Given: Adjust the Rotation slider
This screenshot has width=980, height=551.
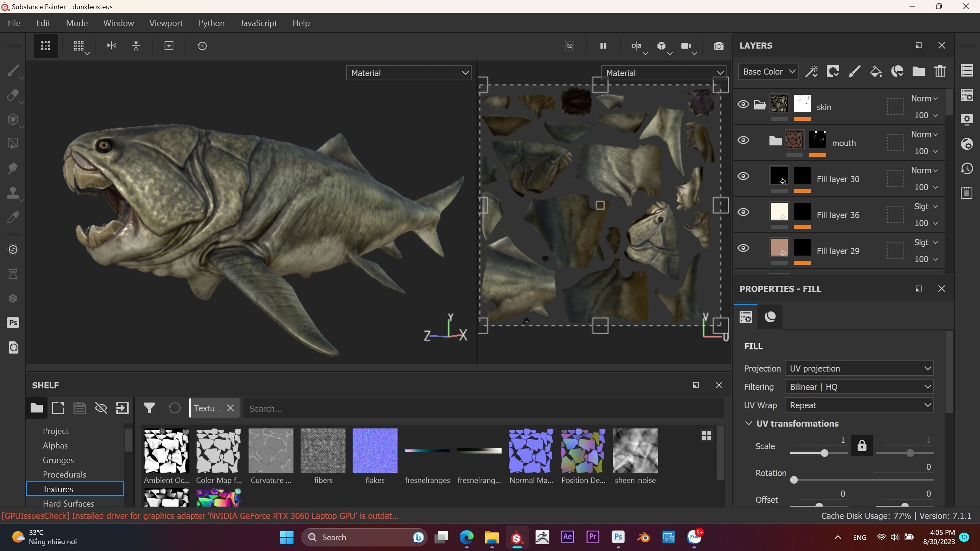Looking at the screenshot, I should pos(794,480).
